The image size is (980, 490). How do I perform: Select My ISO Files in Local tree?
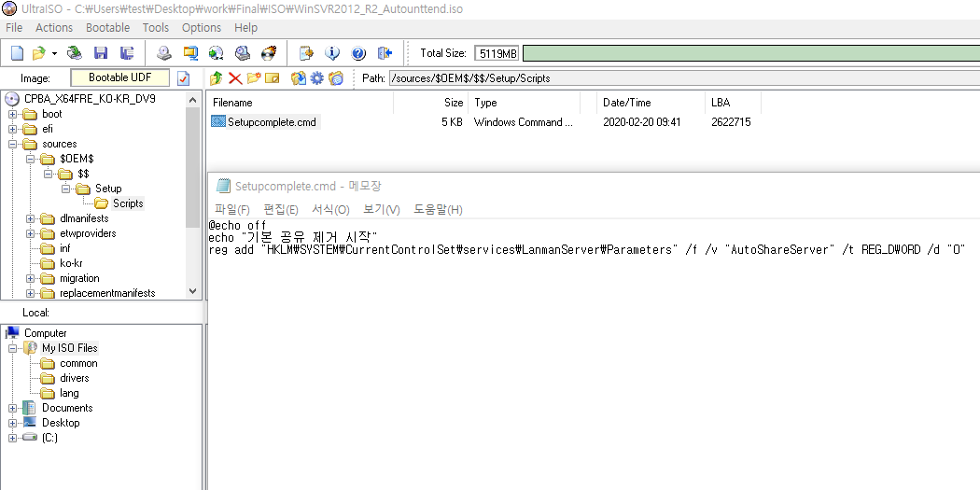coord(69,348)
